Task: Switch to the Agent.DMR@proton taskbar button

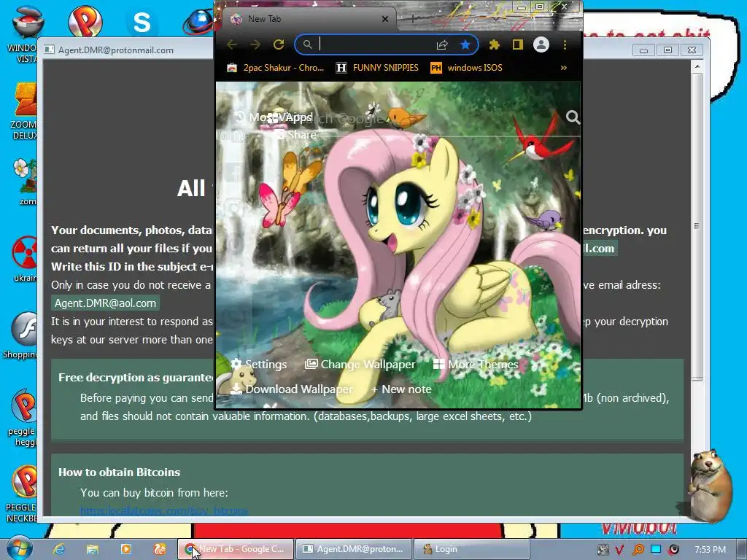Action: click(x=354, y=549)
